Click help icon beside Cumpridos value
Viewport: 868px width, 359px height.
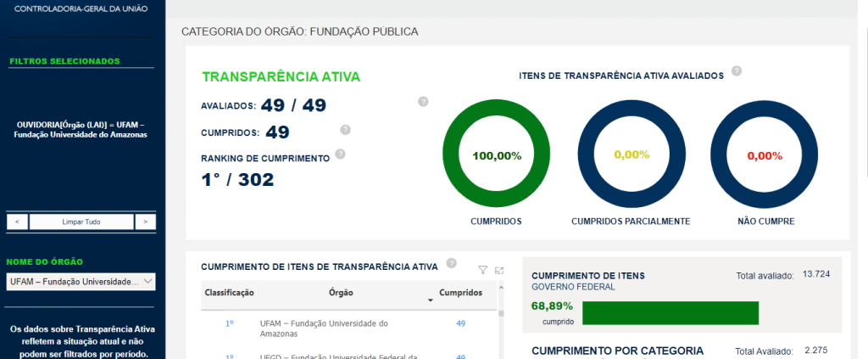point(345,130)
